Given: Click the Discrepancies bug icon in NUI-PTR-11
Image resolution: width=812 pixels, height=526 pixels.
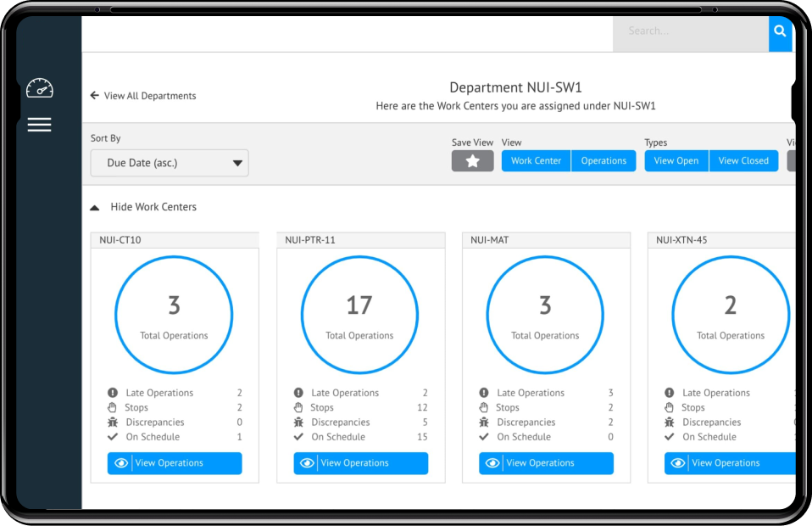Looking at the screenshot, I should point(298,422).
